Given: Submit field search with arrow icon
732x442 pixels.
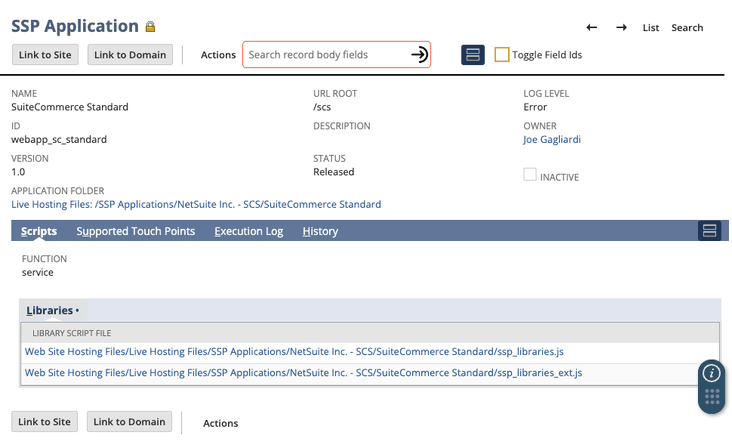Looking at the screenshot, I should tap(419, 55).
